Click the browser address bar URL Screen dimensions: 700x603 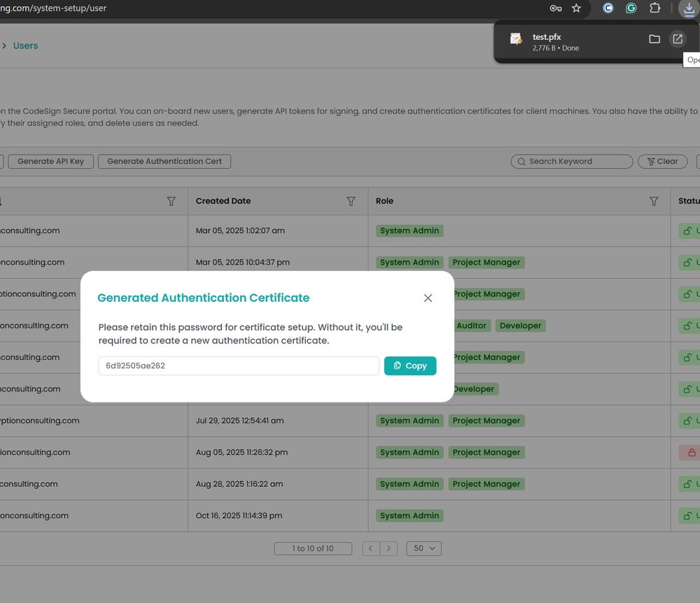tap(53, 8)
